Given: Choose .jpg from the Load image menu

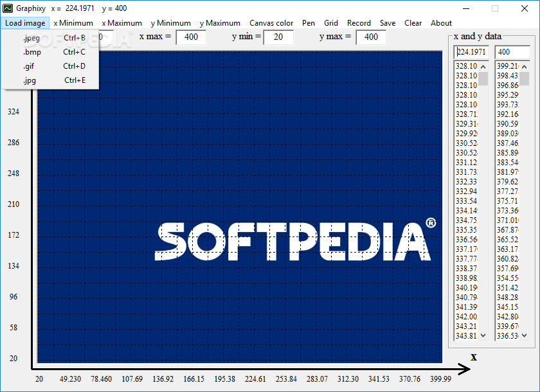Looking at the screenshot, I should click(x=50, y=80).
